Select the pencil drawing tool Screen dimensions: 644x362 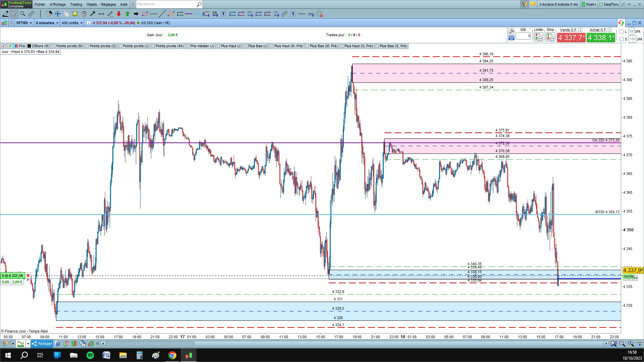click(x=5, y=14)
